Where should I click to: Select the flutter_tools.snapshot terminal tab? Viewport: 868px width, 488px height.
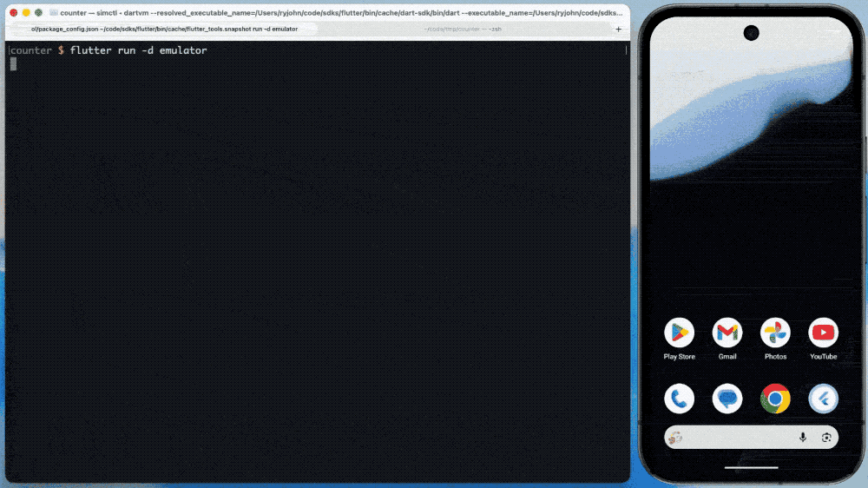click(x=164, y=30)
